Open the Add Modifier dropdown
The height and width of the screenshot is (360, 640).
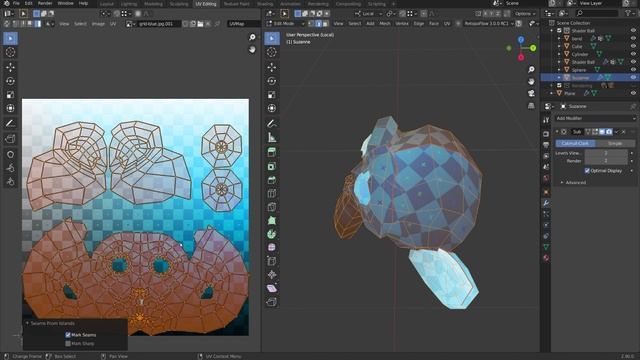pyautogui.click(x=596, y=118)
